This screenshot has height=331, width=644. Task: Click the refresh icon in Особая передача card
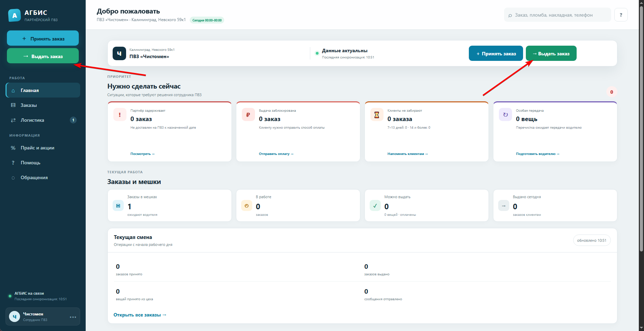[505, 114]
